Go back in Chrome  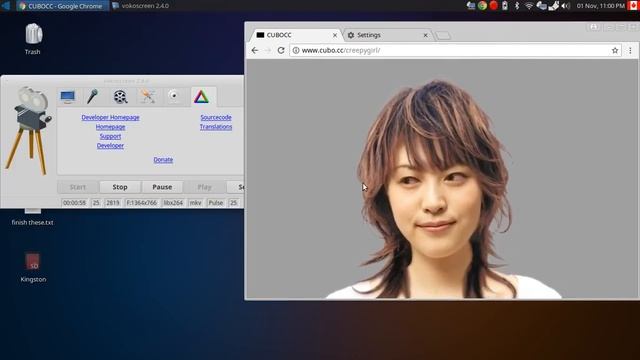tap(255, 50)
